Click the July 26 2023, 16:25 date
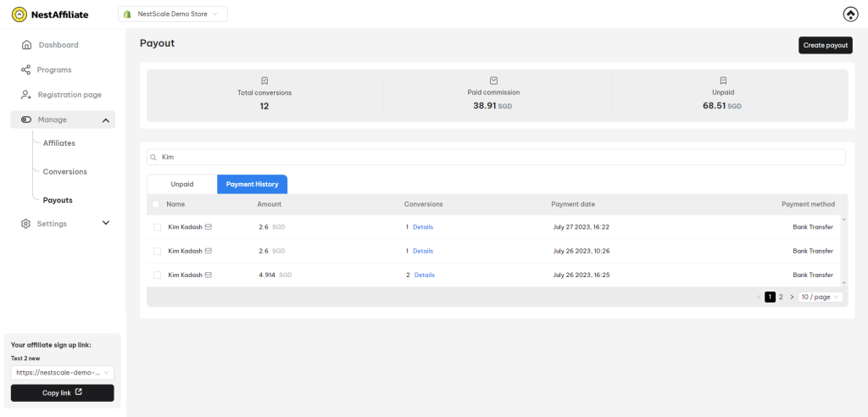 (x=581, y=275)
